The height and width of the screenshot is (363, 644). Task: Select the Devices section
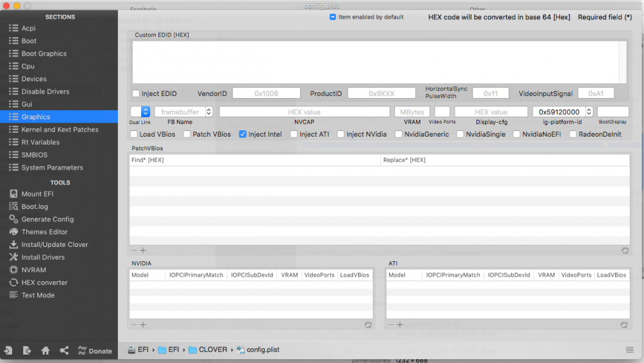coord(59,79)
